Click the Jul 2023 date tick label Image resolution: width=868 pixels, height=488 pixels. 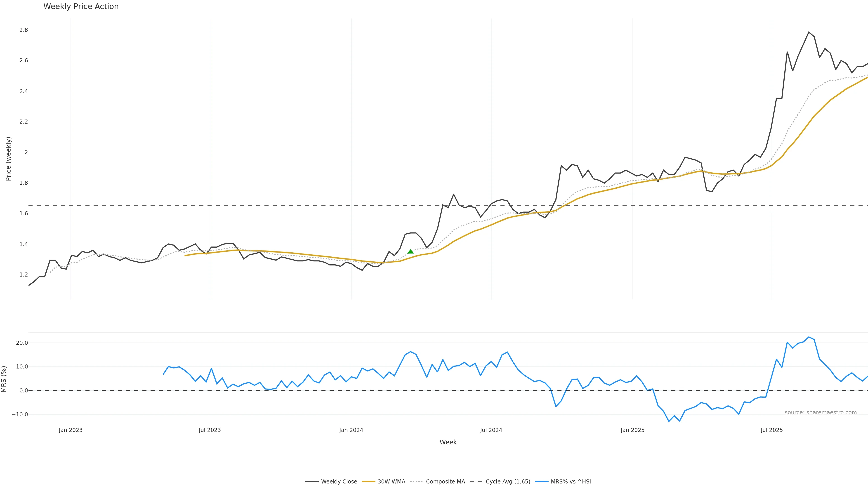(210, 430)
